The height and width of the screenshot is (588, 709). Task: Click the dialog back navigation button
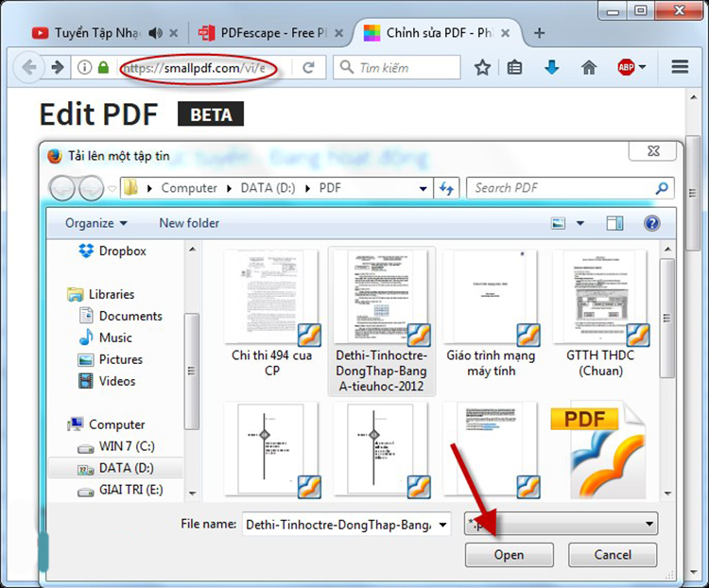tap(62, 188)
